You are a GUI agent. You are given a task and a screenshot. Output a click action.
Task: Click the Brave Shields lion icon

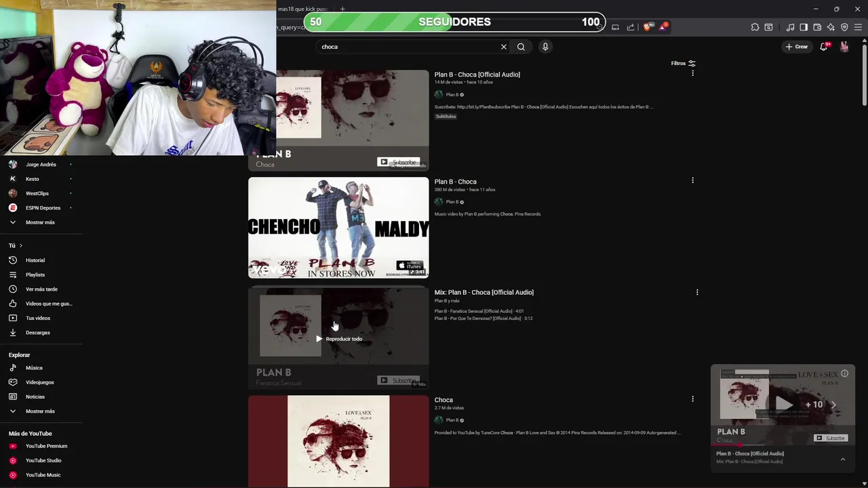coord(647,27)
